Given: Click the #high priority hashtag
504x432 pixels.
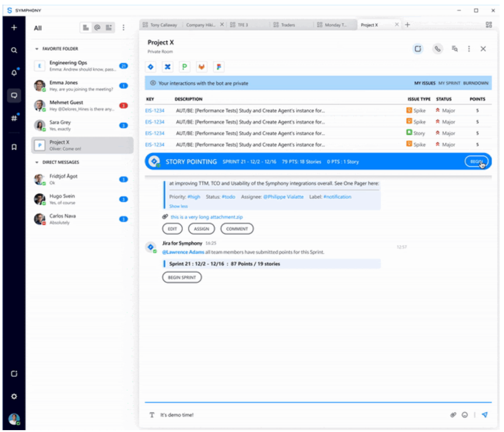Looking at the screenshot, I should [194, 197].
